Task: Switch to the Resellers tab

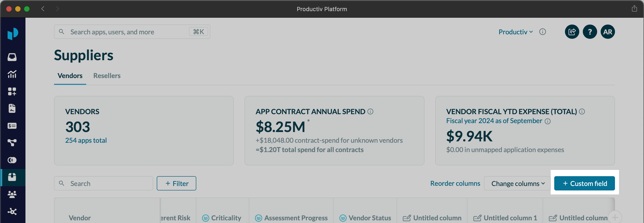Action: 107,76
